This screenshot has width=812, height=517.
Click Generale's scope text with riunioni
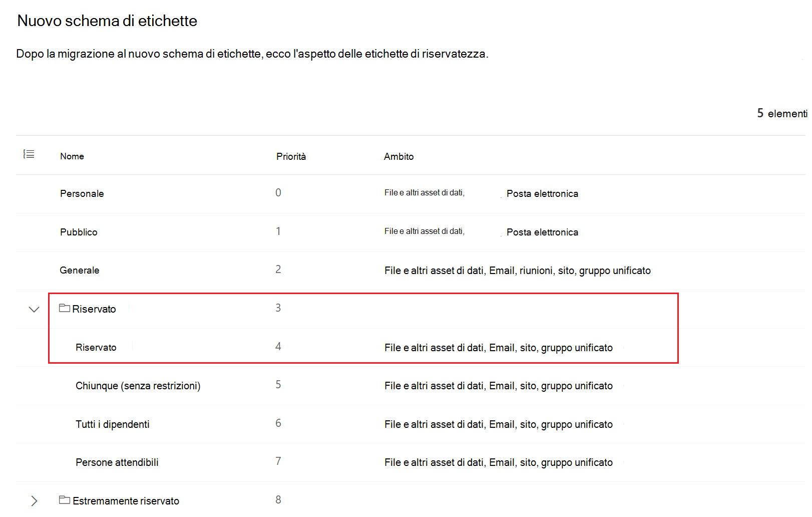(x=518, y=271)
